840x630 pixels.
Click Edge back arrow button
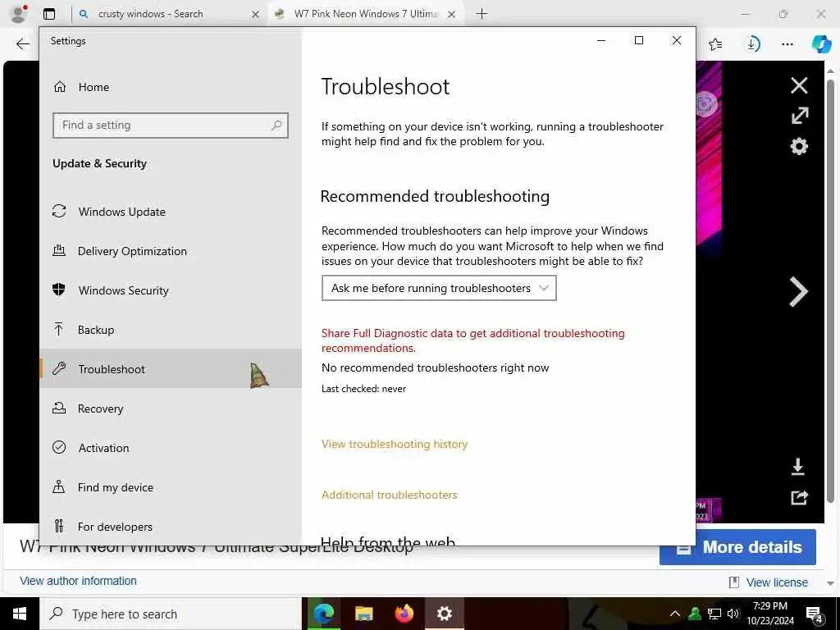(x=22, y=44)
